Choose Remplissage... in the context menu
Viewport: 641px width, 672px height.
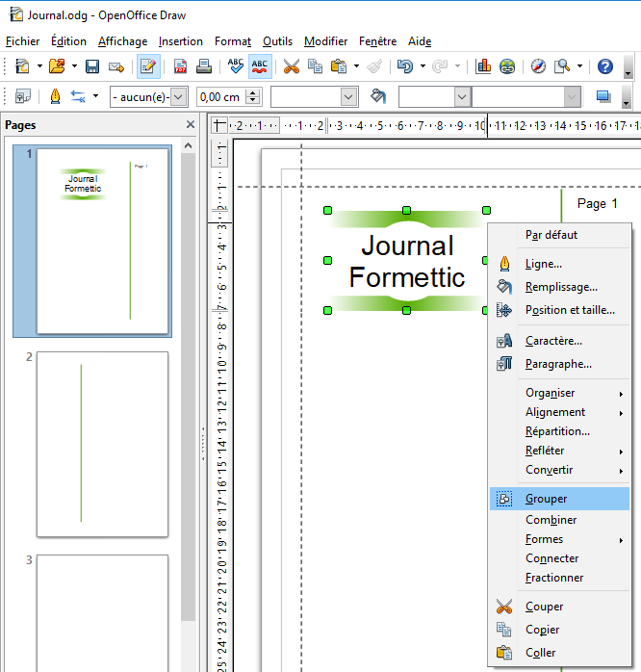pos(559,287)
